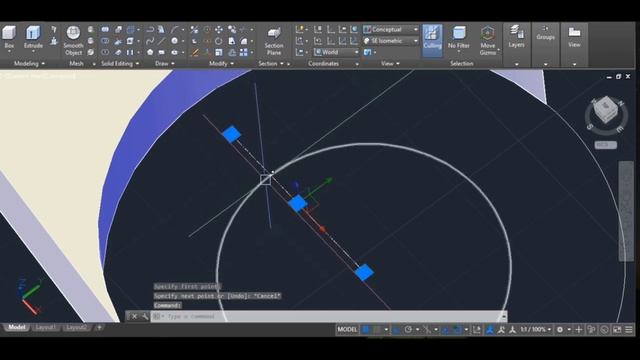Expand the Solid Editing panel
The width and height of the screenshot is (640, 360).
120,63
